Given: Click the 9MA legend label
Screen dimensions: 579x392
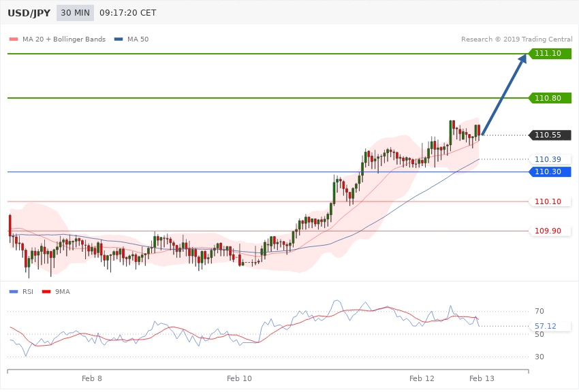Looking at the screenshot, I should (x=63, y=292).
